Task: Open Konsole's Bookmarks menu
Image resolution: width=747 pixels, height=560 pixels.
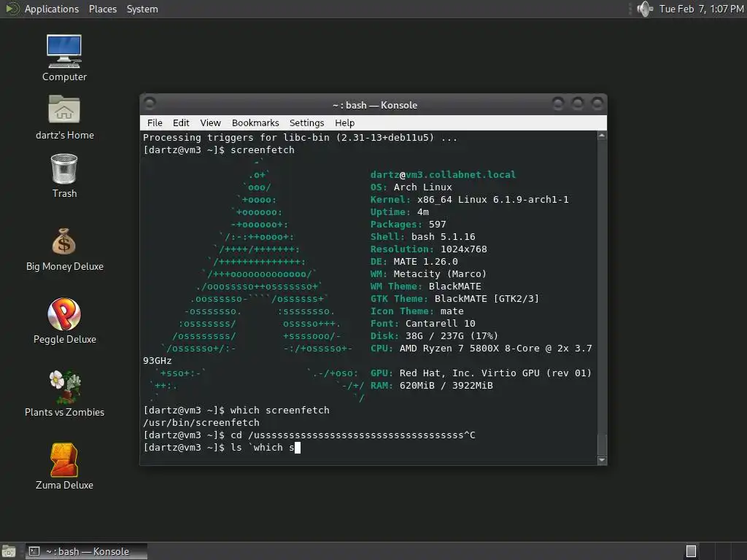Action: [255, 122]
